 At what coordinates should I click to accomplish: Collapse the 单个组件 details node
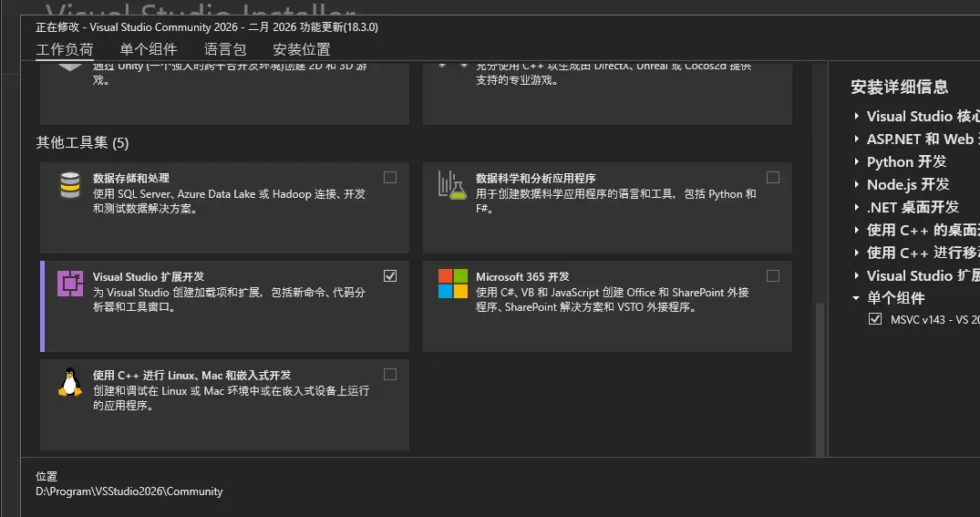(x=856, y=298)
